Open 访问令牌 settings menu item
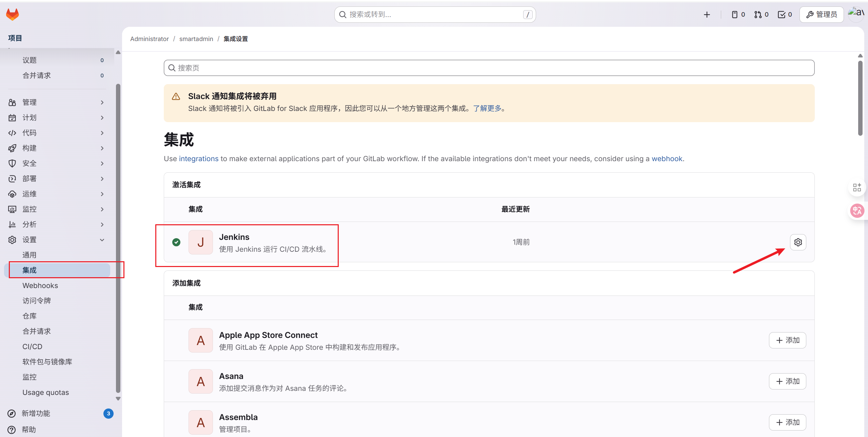The height and width of the screenshot is (437, 868). pyautogui.click(x=37, y=301)
